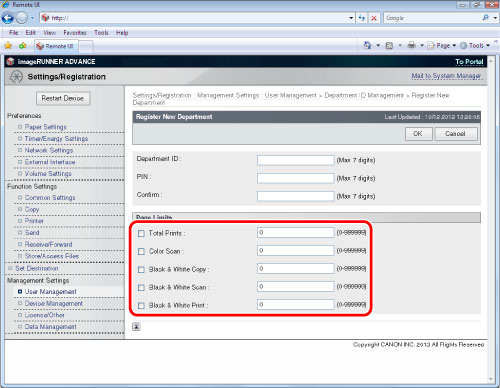Follow the To Portal link
Viewport: 500px width, 388px height.
click(469, 62)
